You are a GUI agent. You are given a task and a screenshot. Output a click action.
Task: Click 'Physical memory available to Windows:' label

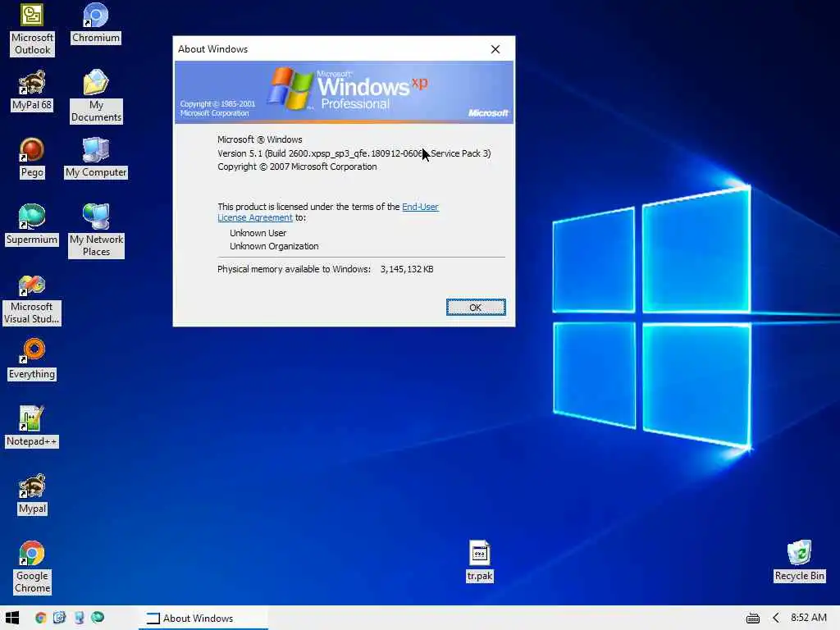294,269
